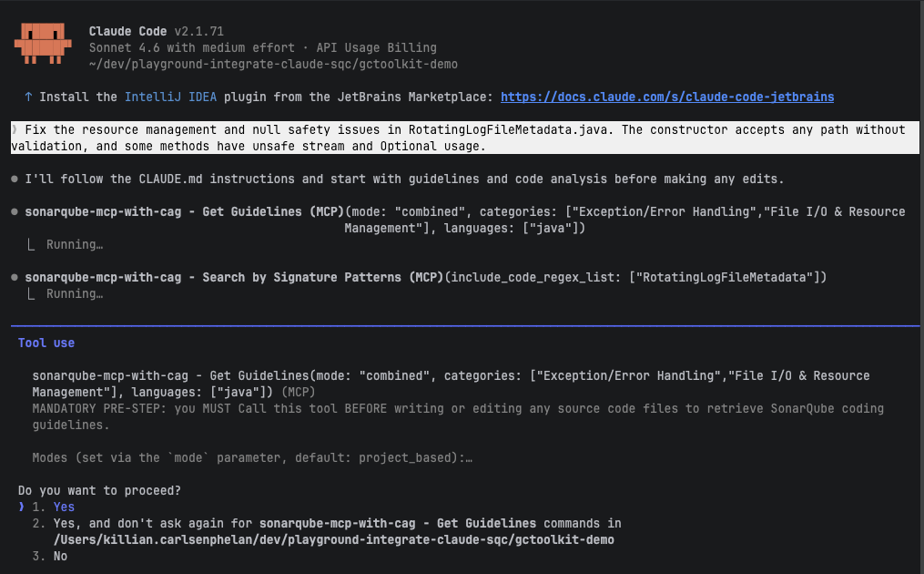
Task: Select option 3. No
Action: [60, 556]
